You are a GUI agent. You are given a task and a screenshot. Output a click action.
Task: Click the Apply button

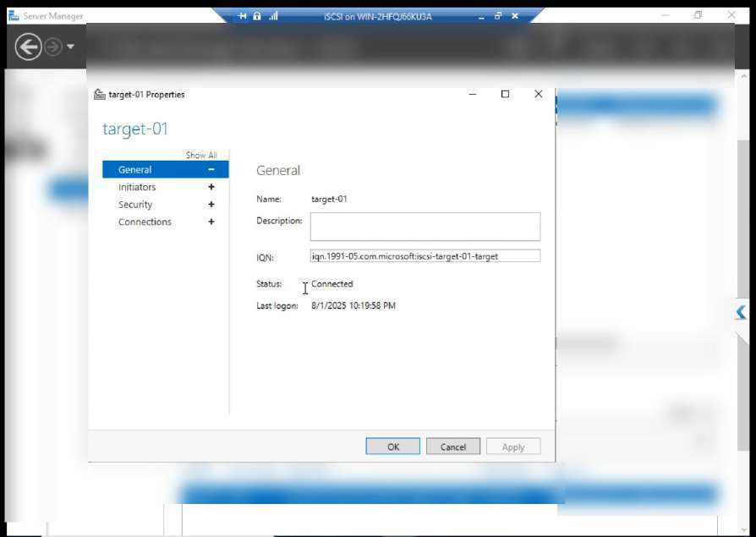pyautogui.click(x=513, y=447)
